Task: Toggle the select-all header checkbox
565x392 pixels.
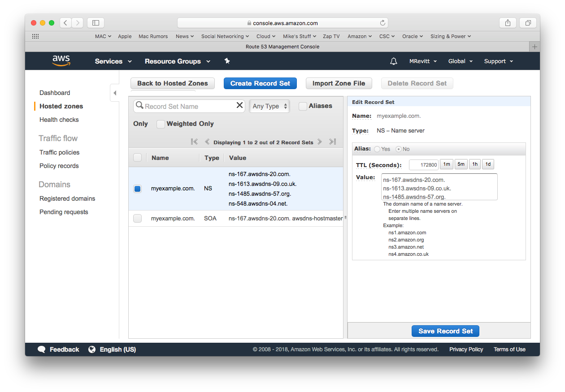Action: click(x=138, y=158)
